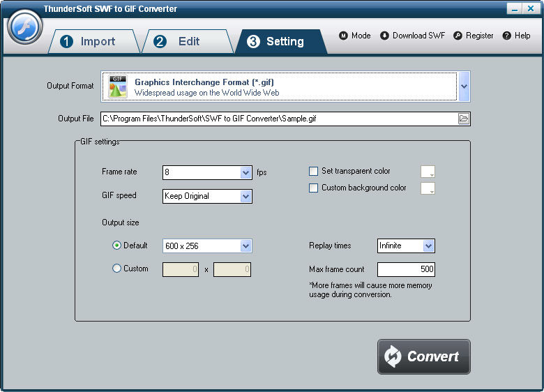
Task: Click the ThunderSoft Flash logo icon
Action: (x=25, y=27)
